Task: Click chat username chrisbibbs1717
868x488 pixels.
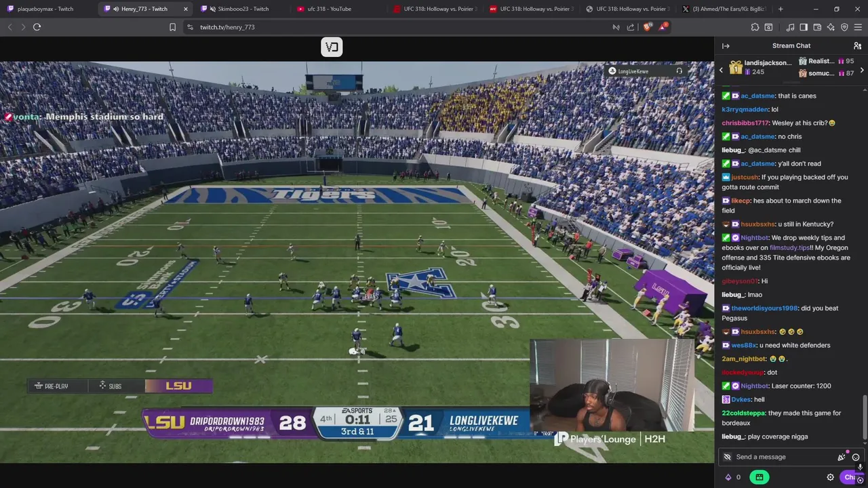Action: [745, 123]
